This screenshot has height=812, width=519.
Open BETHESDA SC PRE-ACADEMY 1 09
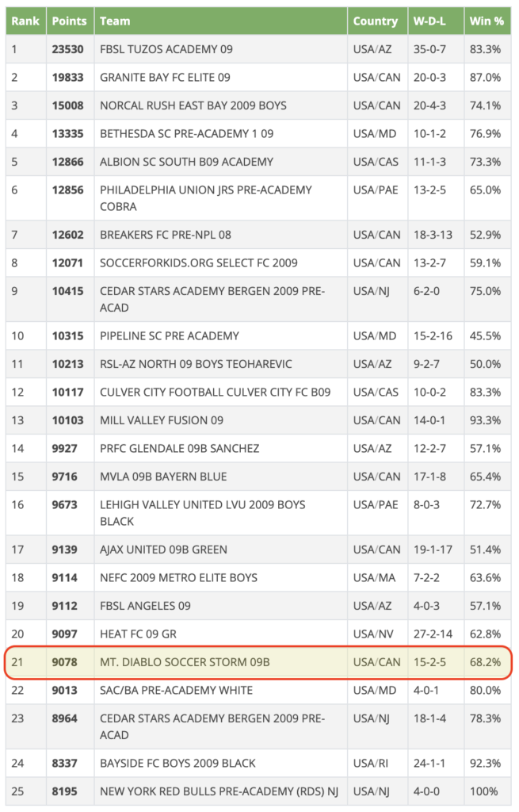[187, 133]
